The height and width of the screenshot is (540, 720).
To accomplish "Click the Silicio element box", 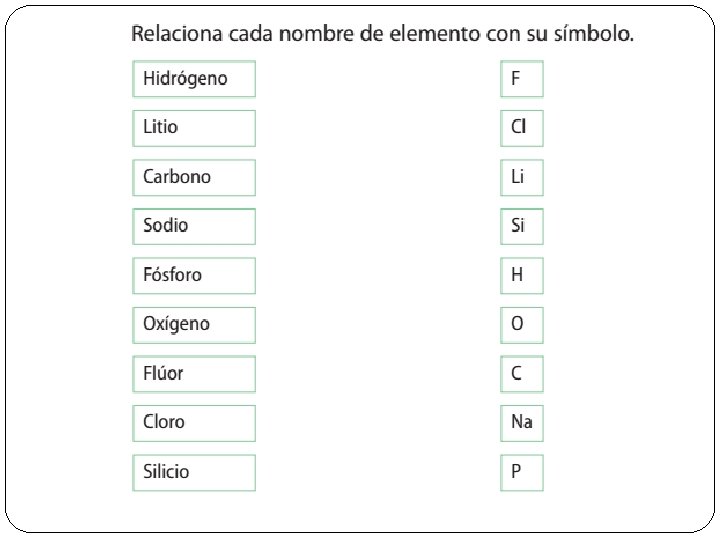I will point(194,472).
